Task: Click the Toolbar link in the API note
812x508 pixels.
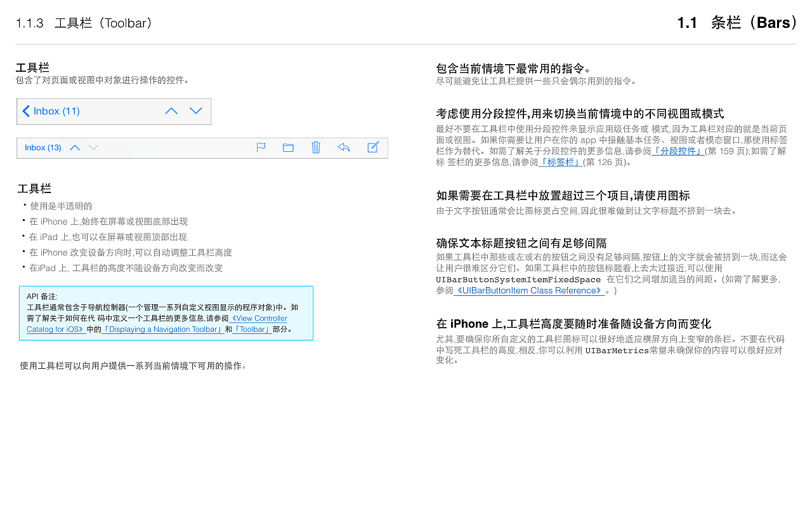Action: click(252, 329)
